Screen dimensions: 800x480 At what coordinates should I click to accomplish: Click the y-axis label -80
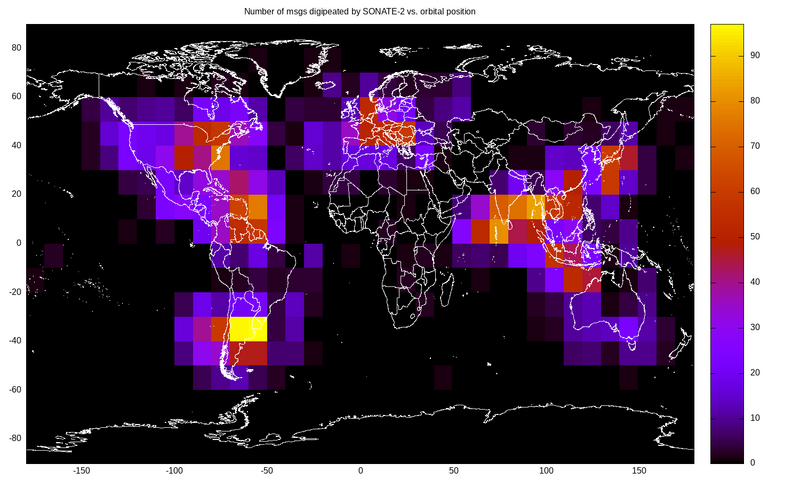click(12, 437)
